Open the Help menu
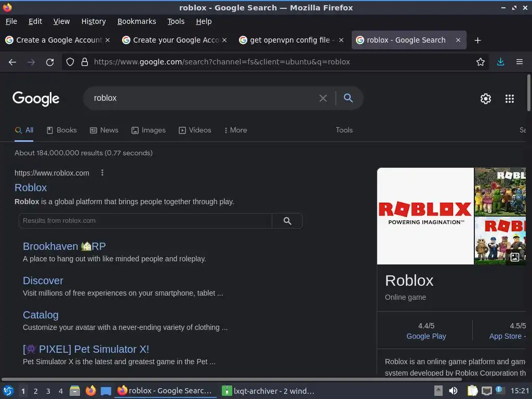The height and width of the screenshot is (399, 532). click(x=204, y=21)
